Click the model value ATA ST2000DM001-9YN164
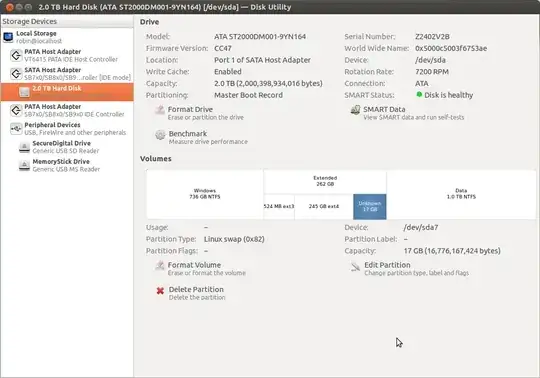540x378 pixels. [260, 36]
